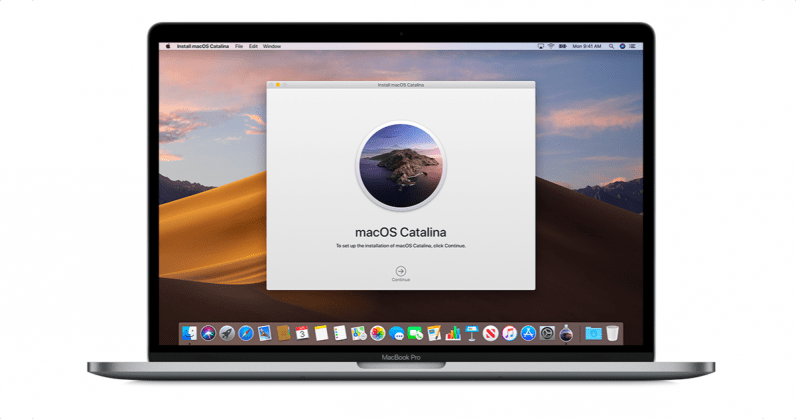Open the Window menu

pos(272,46)
